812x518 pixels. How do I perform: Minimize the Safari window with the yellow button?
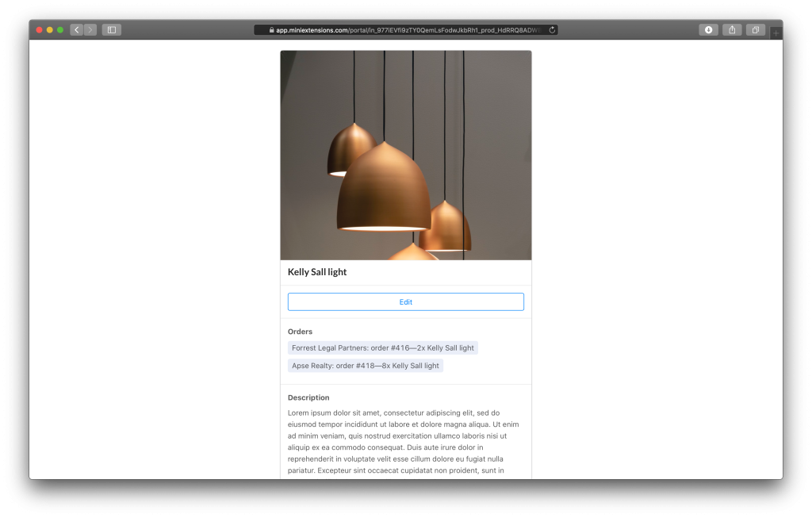pyautogui.click(x=50, y=30)
